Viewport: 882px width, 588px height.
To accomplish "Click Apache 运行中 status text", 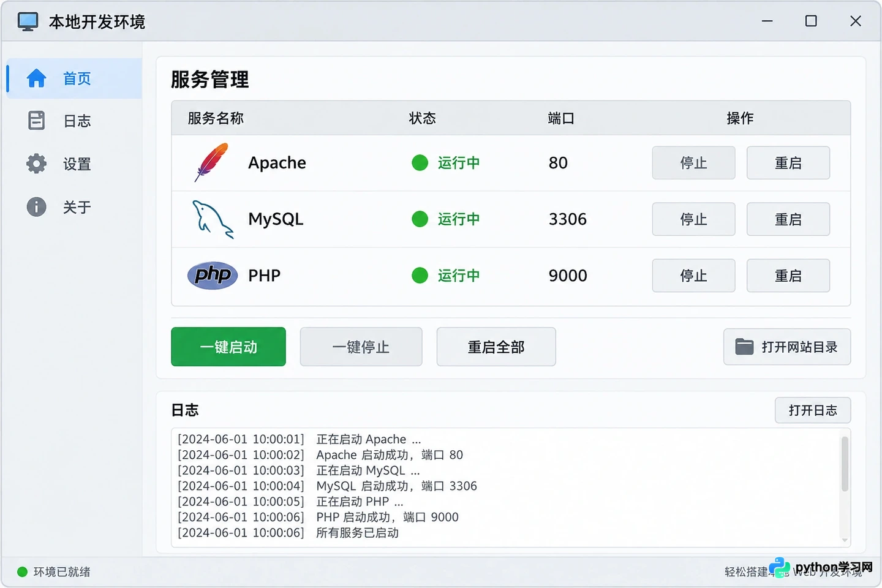I will coord(459,163).
